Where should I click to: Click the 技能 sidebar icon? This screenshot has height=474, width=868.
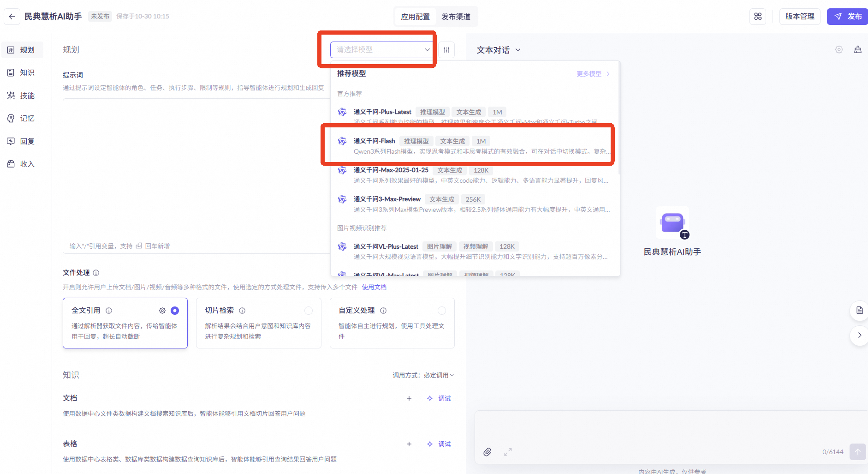pyautogui.click(x=11, y=96)
